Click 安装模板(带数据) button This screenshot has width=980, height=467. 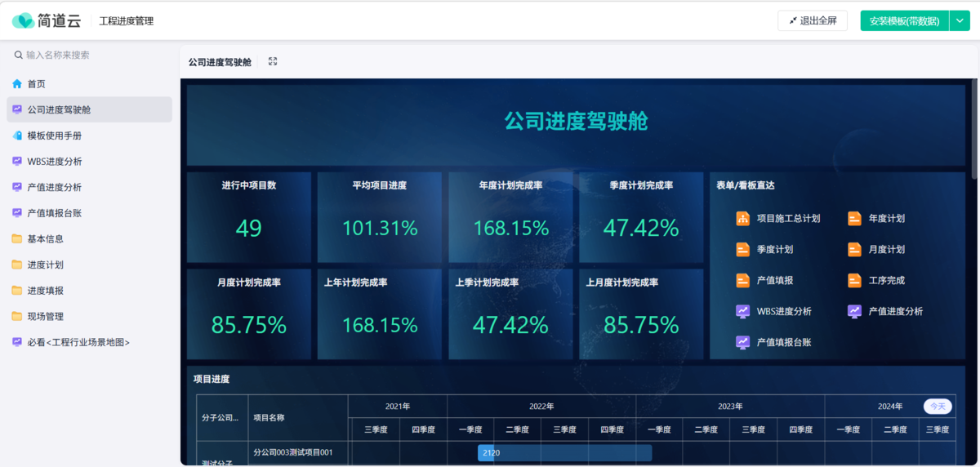[905, 20]
